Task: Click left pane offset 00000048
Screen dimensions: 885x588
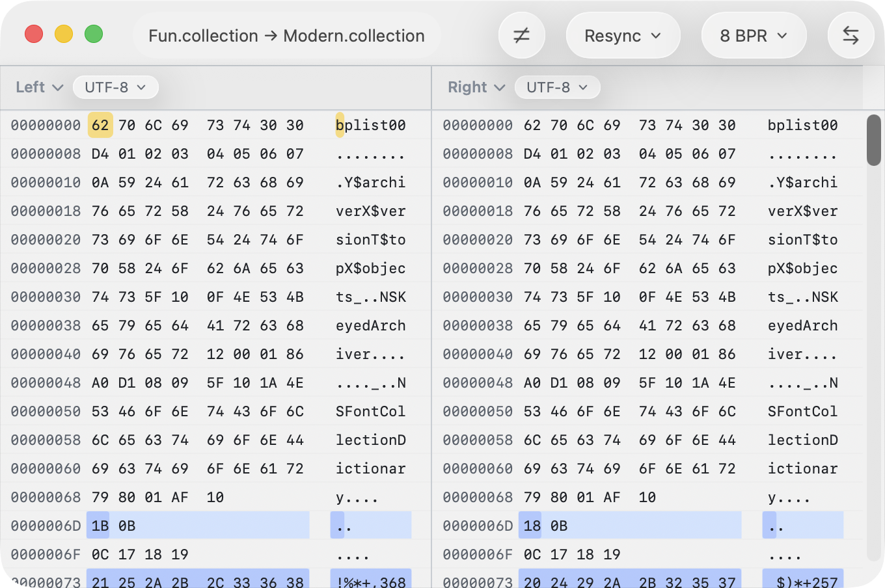Action: coord(46,382)
